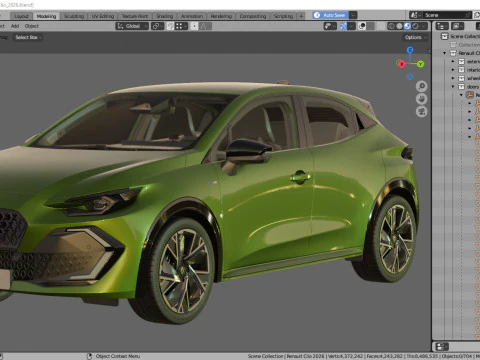Click the doors collection icon
The width and height of the screenshot is (480, 360).
461,87
